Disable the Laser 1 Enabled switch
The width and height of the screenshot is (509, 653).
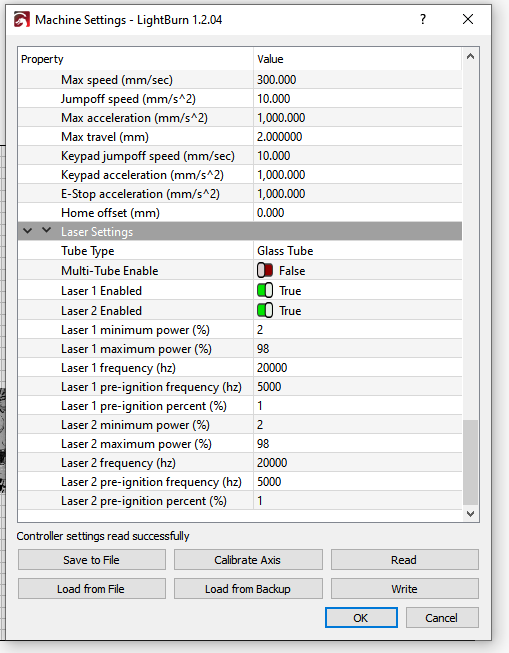[265, 290]
